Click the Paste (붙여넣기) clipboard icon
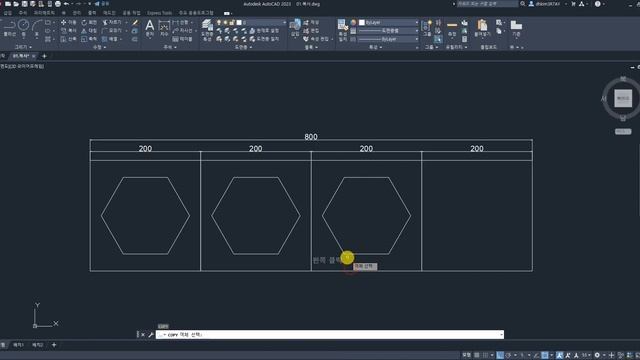The image size is (640, 360). [x=482, y=28]
